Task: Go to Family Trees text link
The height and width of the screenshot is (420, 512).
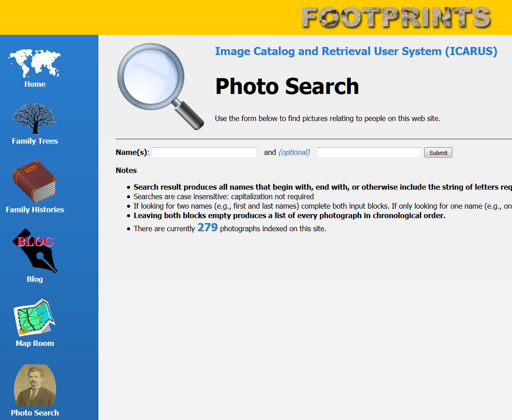Action: pyautogui.click(x=35, y=141)
